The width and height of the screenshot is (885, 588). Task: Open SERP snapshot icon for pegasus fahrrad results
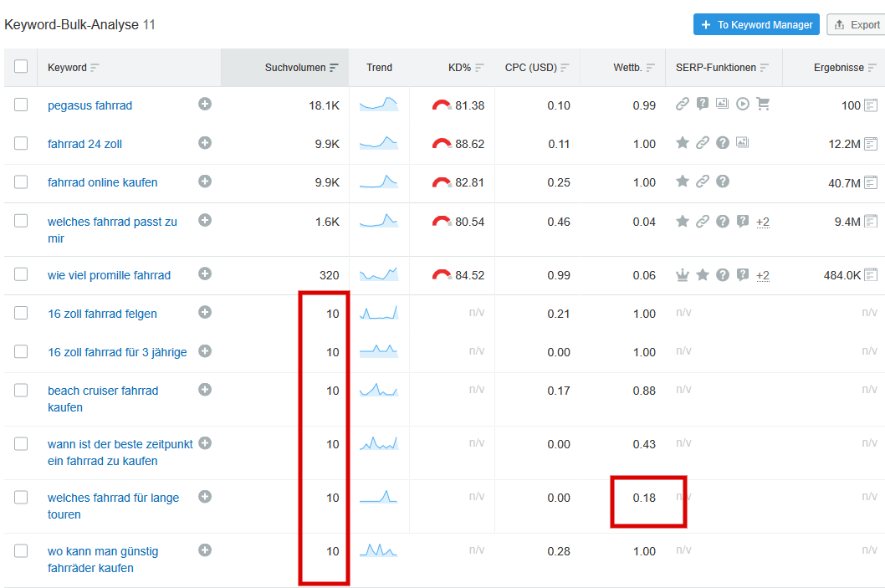(871, 105)
